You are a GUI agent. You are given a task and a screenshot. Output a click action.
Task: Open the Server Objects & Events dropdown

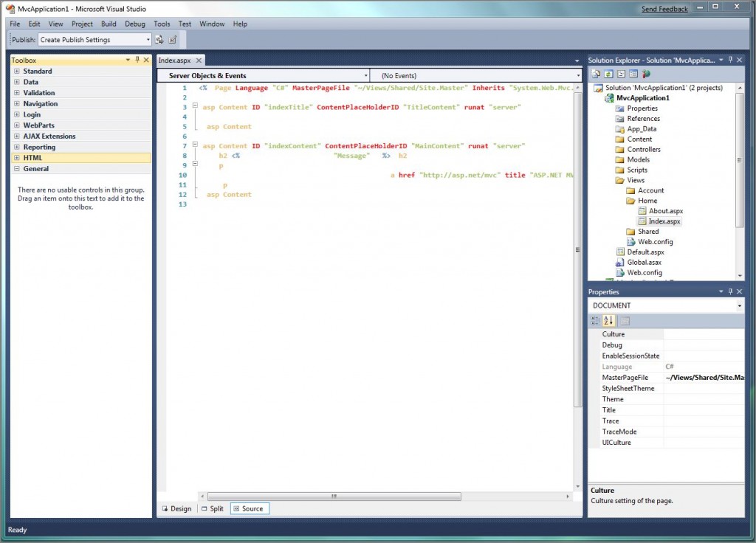click(x=263, y=76)
